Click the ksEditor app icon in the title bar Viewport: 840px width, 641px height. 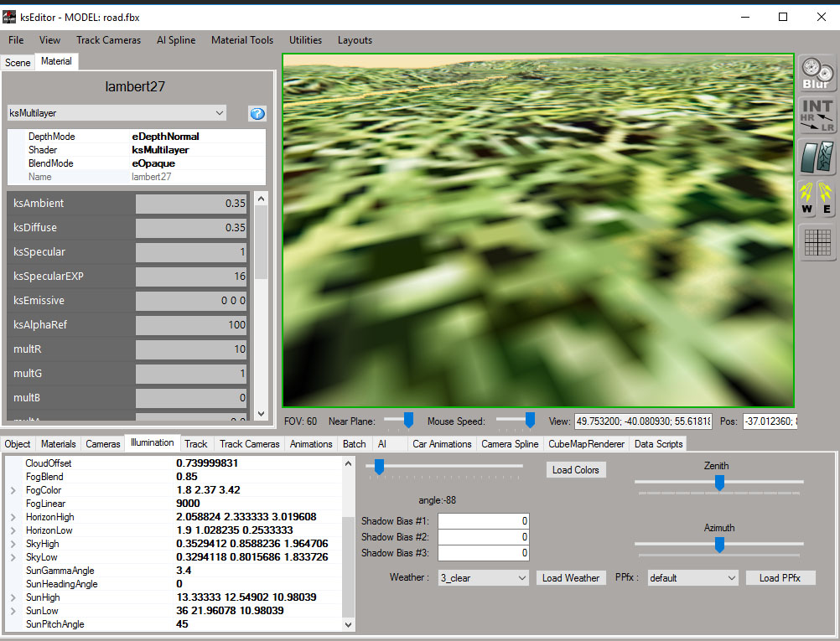9,17
